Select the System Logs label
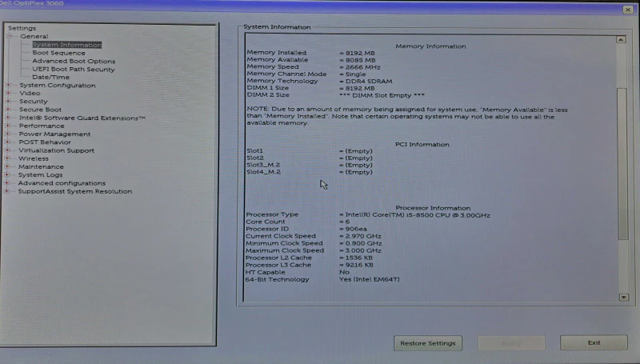640x364 pixels. 41,174
